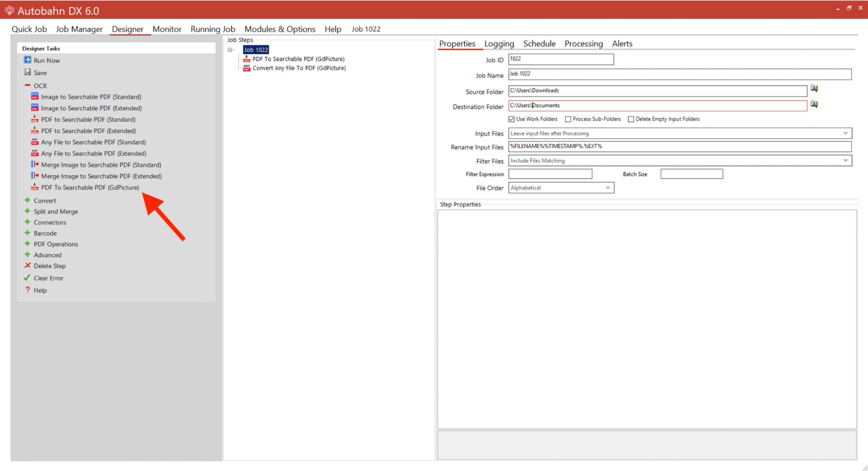
Task: Open the Job Manager menu
Action: (x=79, y=29)
